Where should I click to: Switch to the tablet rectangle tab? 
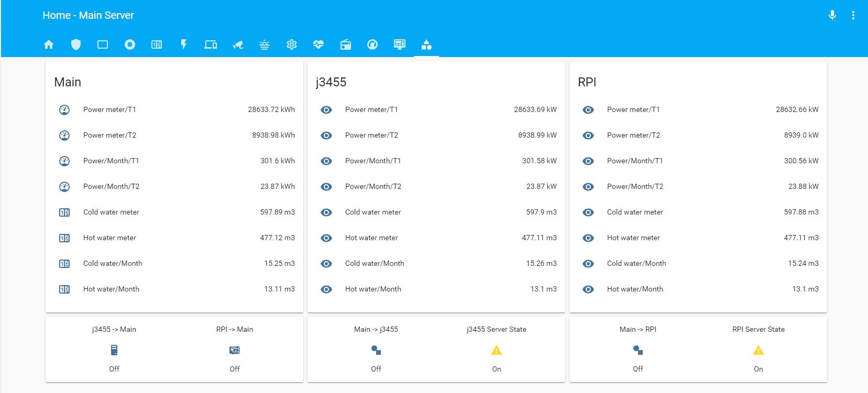click(x=103, y=44)
